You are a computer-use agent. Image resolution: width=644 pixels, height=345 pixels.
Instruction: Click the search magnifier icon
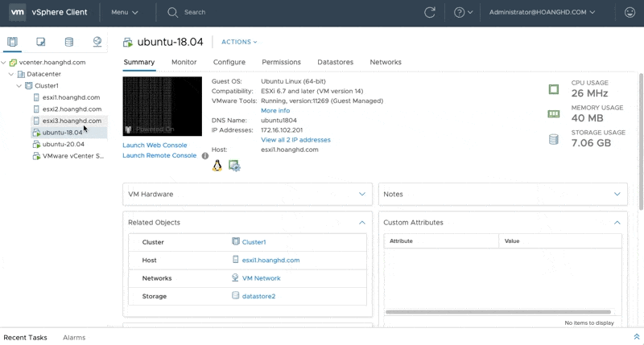click(x=172, y=12)
